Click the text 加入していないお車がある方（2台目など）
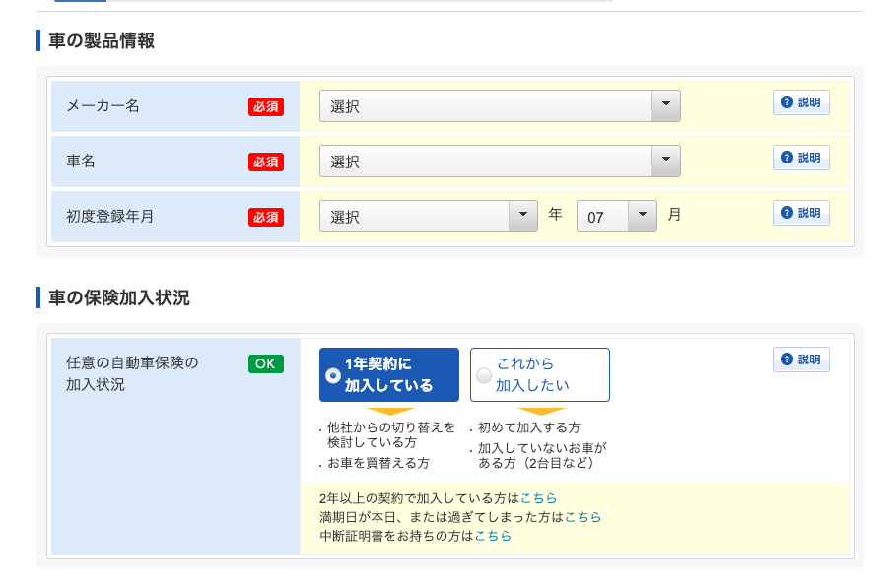The image size is (891, 588). pos(543,455)
